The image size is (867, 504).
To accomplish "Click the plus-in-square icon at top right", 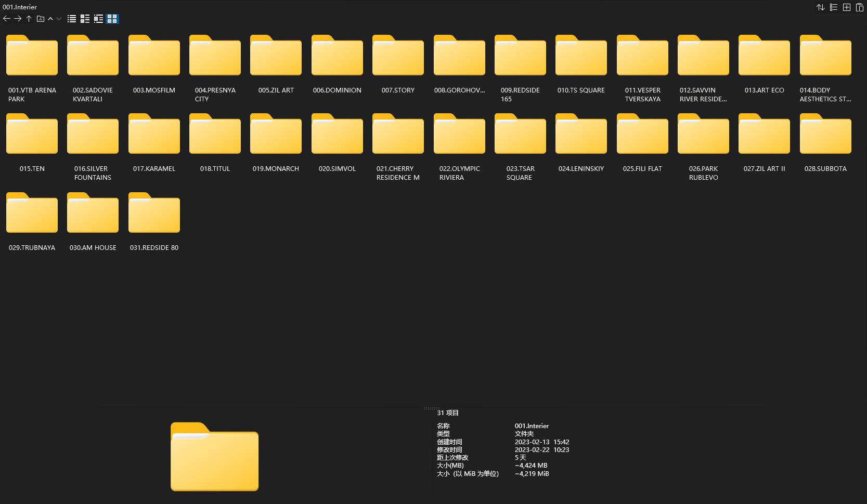I will (x=847, y=7).
